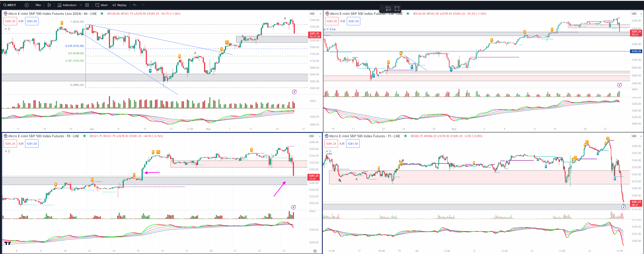Expand the 6h chart indicator legend
644x254 pixels.
click(x=7, y=29)
